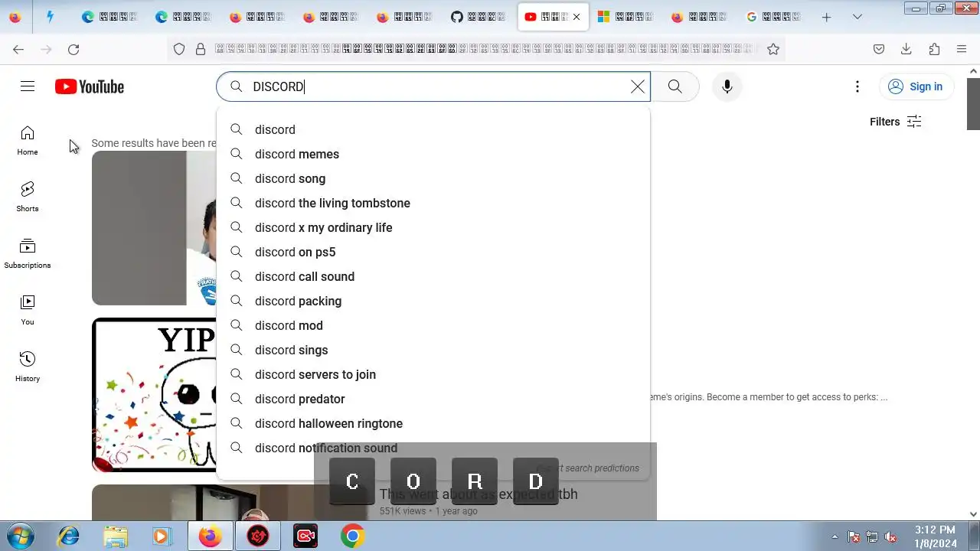The image size is (980, 551).
Task: Switch to the Microsoft tab
Action: (x=626, y=17)
